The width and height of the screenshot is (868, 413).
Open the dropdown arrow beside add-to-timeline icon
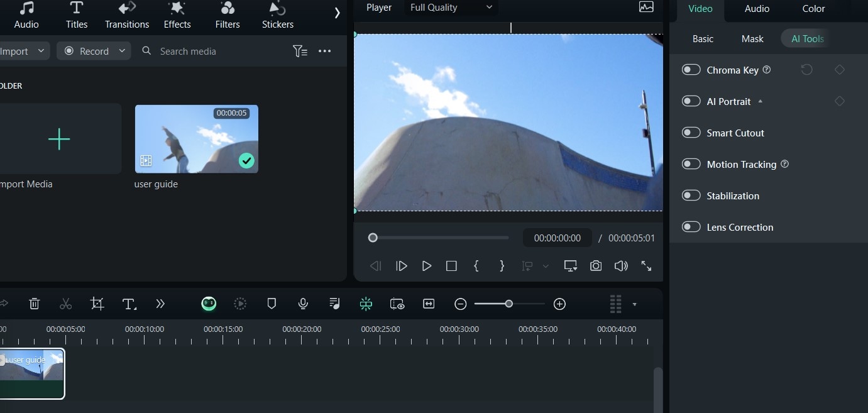(x=546, y=267)
